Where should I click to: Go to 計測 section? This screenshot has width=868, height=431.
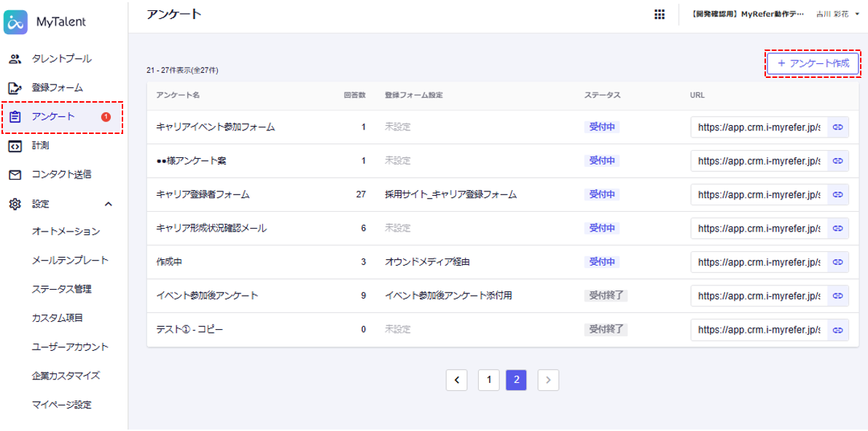pos(41,146)
